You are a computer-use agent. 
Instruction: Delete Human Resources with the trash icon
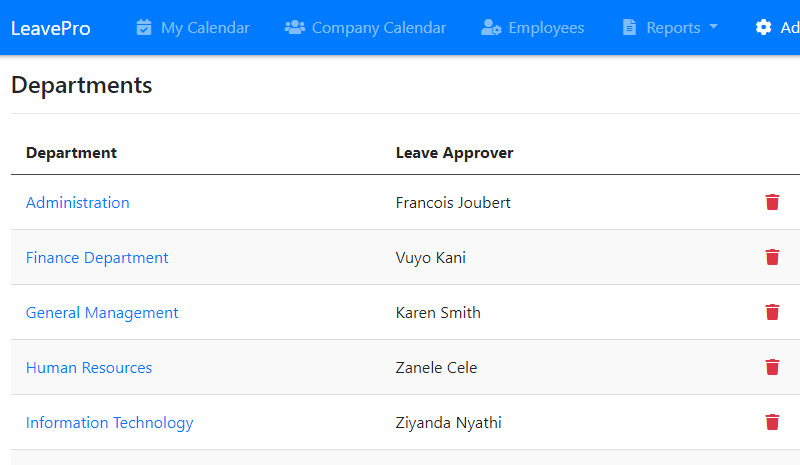(772, 367)
